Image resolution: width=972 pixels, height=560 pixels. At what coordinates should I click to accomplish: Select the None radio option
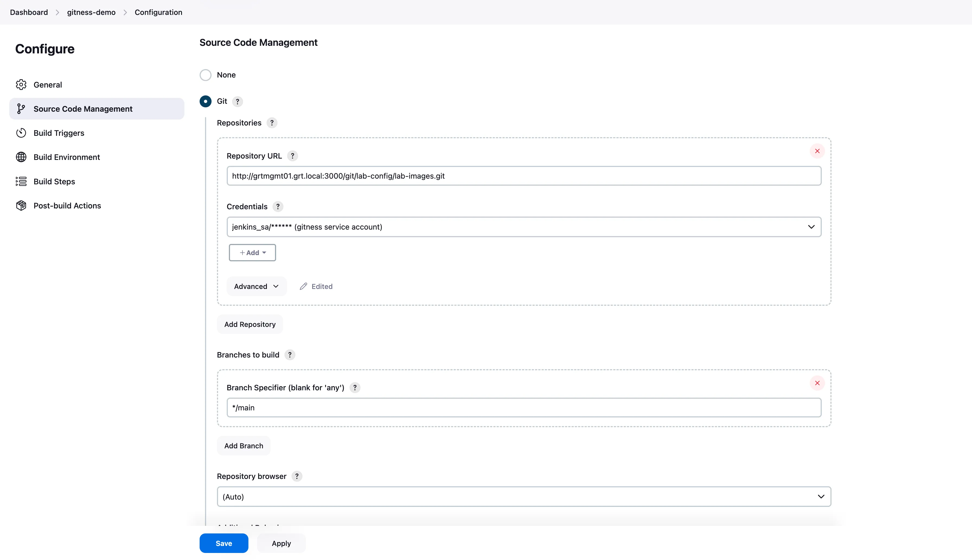click(206, 75)
